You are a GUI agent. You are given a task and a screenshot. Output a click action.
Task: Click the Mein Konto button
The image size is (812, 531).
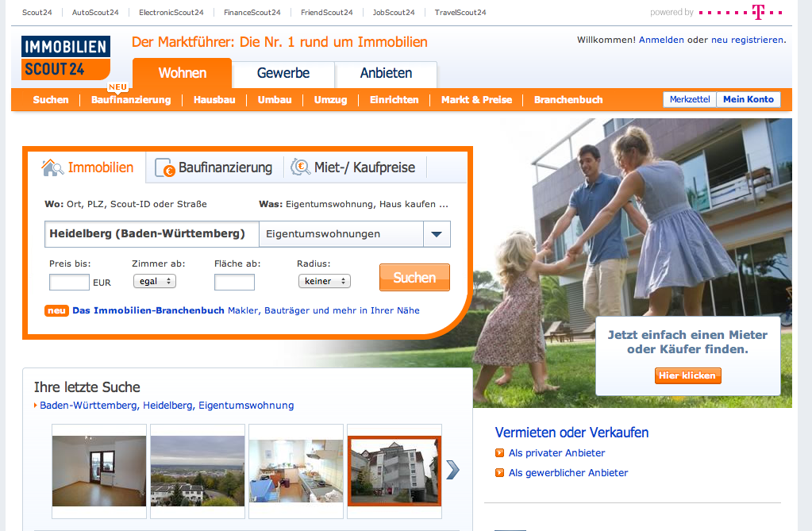coord(749,99)
